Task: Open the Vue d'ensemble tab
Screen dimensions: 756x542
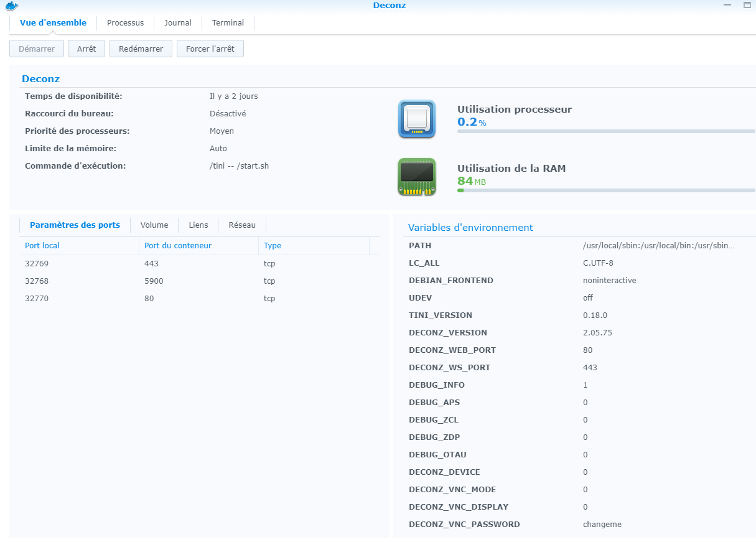Action: click(x=53, y=23)
